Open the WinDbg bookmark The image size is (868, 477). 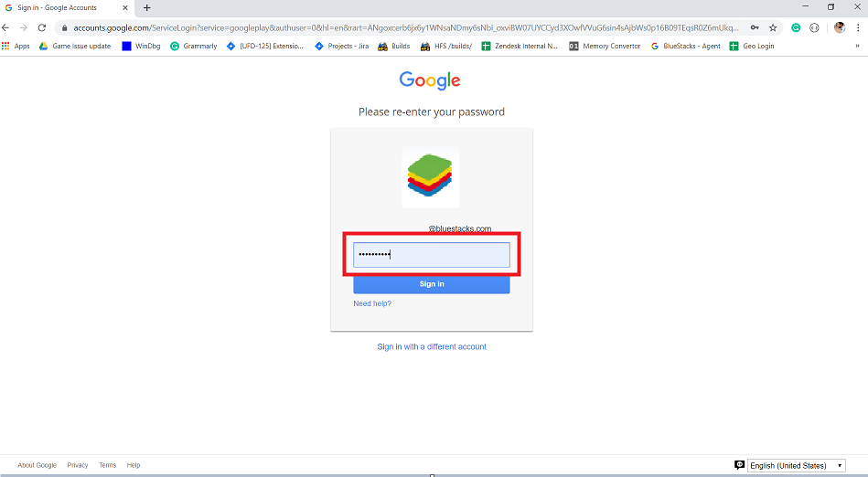pos(141,46)
